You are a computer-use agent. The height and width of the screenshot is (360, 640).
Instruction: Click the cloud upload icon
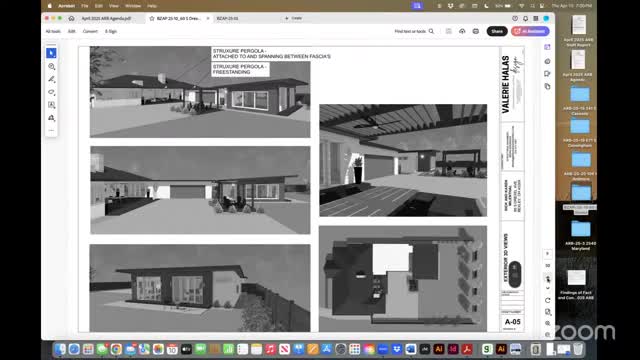(x=462, y=31)
